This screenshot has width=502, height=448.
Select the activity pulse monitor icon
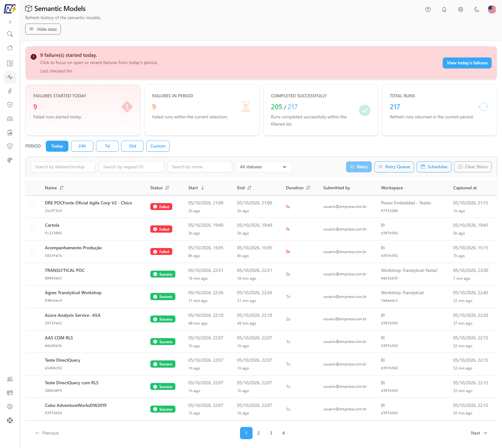(10, 77)
